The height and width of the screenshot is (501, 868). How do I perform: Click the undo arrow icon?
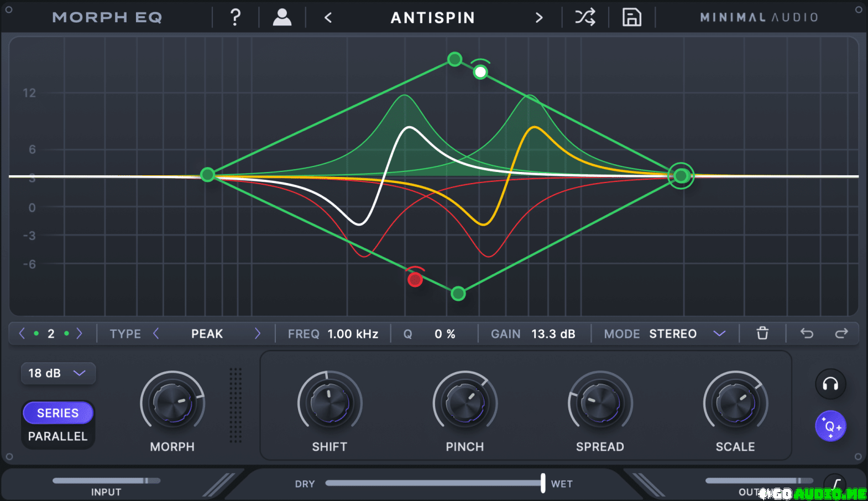(x=807, y=333)
